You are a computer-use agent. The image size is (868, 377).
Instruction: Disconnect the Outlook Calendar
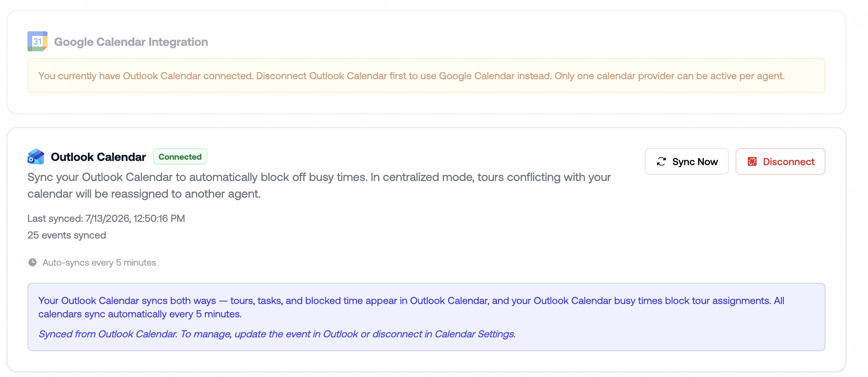[781, 161]
